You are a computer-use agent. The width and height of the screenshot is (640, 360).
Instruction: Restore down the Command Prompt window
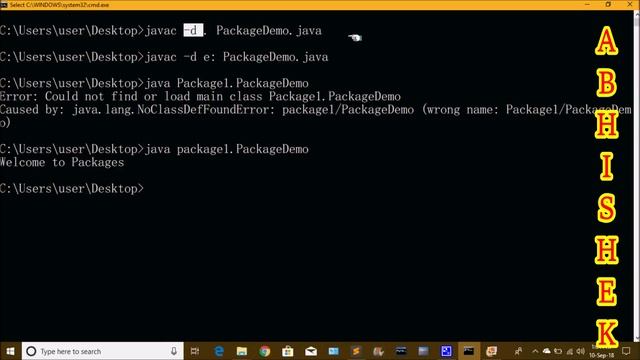[x=608, y=4]
